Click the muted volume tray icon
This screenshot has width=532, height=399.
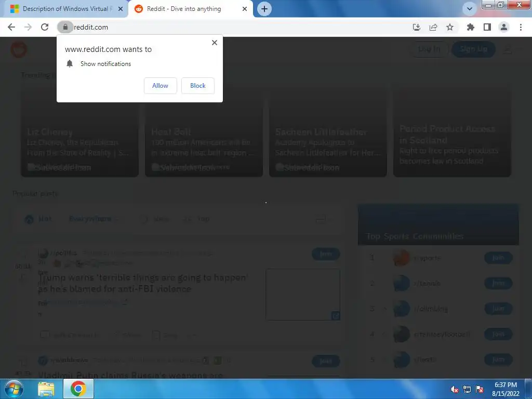tap(454, 390)
